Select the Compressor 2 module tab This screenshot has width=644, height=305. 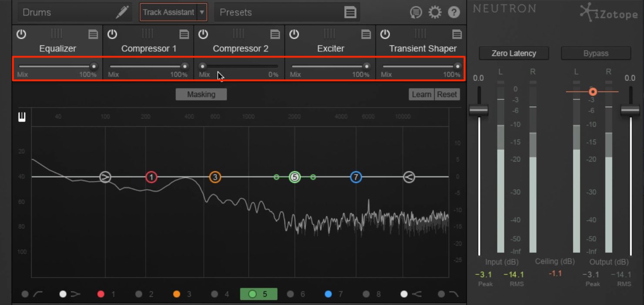tap(241, 49)
